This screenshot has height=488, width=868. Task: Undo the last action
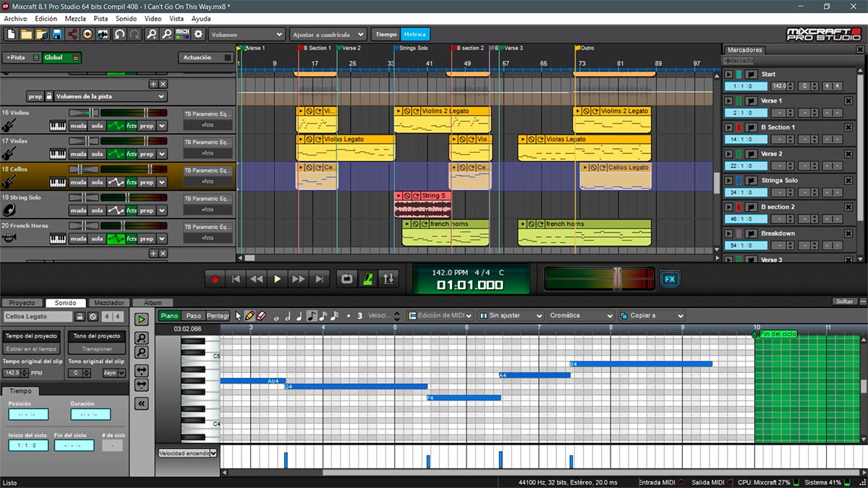[x=119, y=34]
